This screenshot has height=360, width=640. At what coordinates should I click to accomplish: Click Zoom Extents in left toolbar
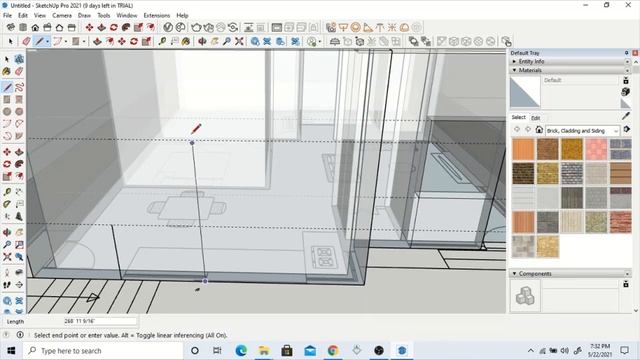(7, 257)
